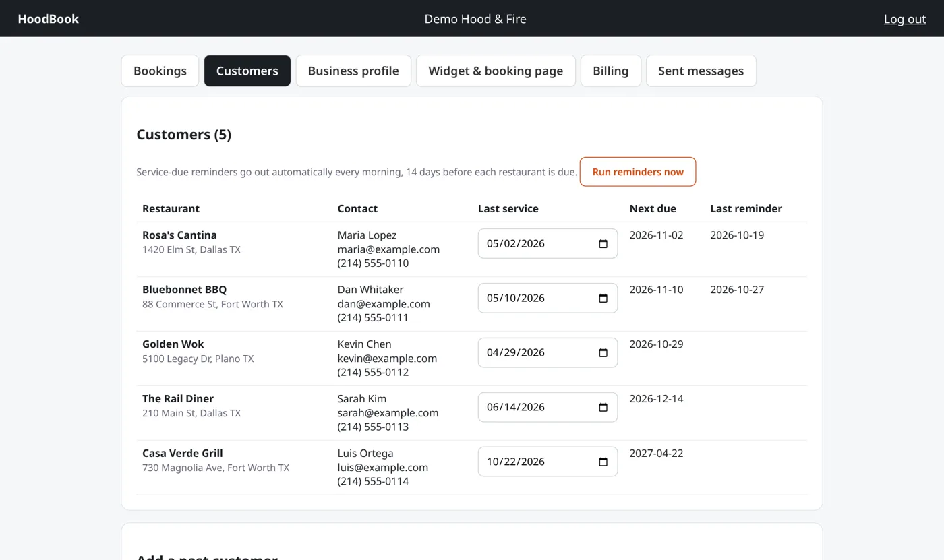Viewport: 944px width, 560px height.
Task: Log out of HoodBook
Action: click(x=905, y=19)
